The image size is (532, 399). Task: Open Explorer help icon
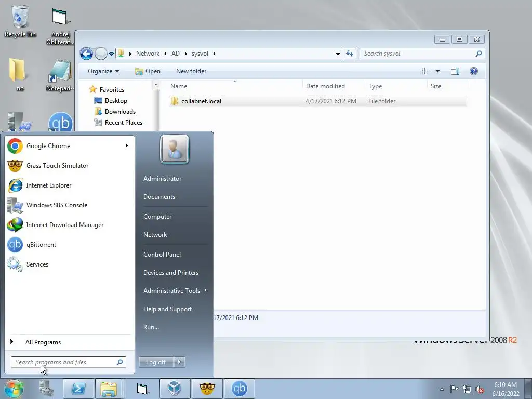[474, 71]
